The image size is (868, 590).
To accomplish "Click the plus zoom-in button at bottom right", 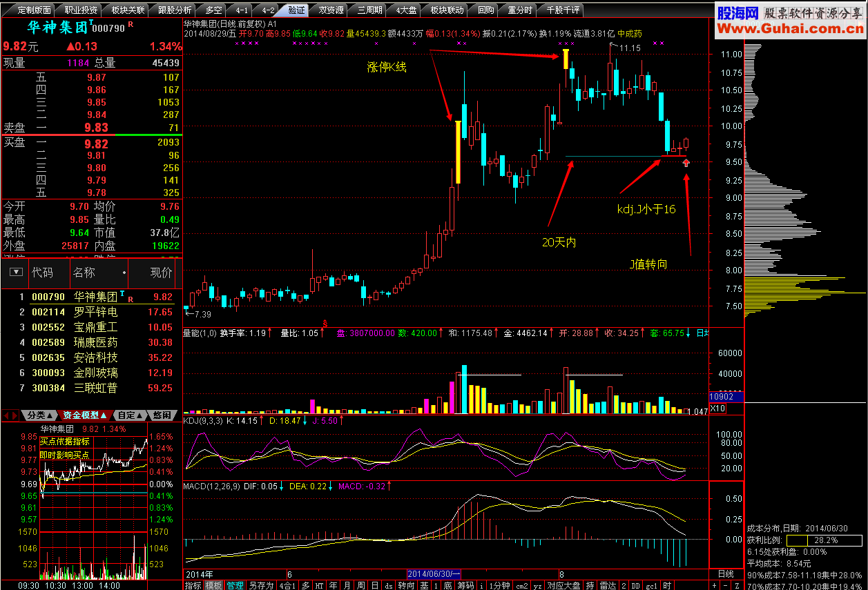I will [714, 585].
